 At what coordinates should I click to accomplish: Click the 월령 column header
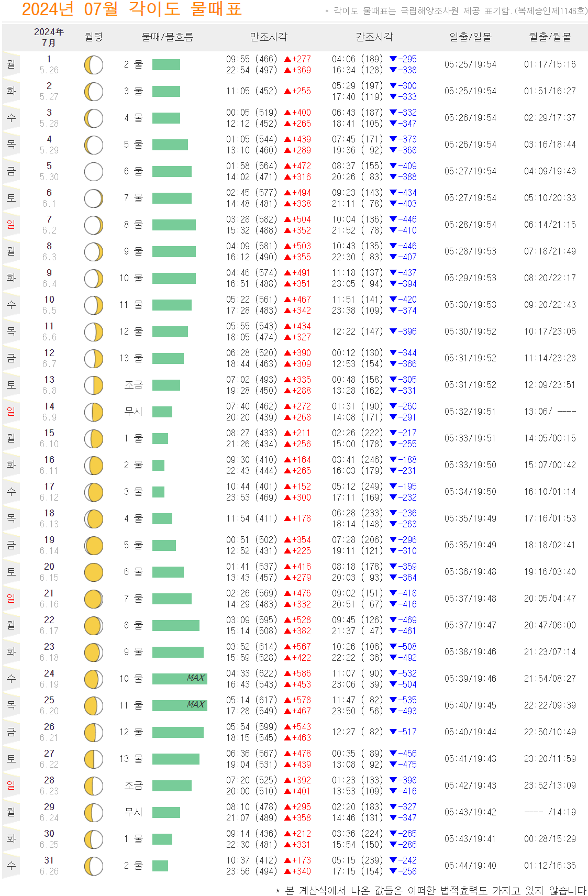coord(94,37)
